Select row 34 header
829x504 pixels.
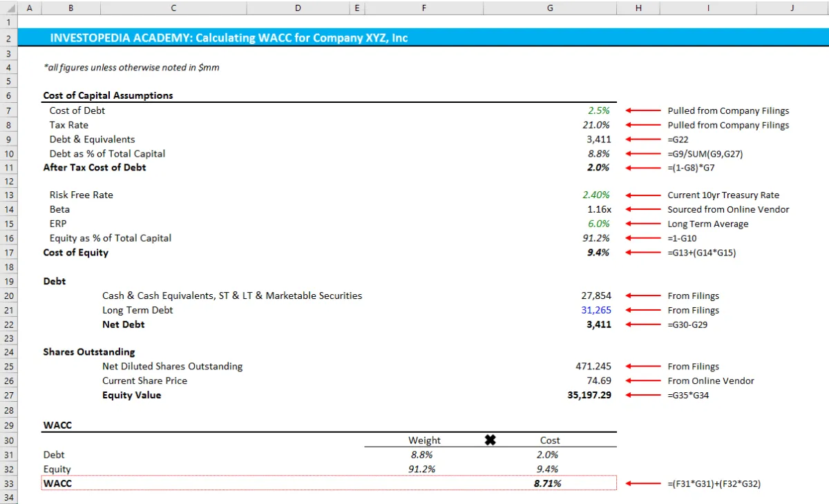(x=8, y=496)
